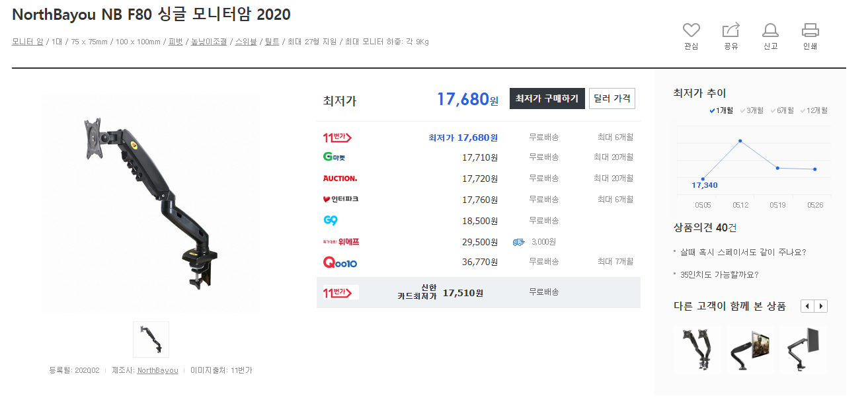868x398 pixels.
Task: Click the small monitor arm thumbnail below image
Action: [x=151, y=339]
